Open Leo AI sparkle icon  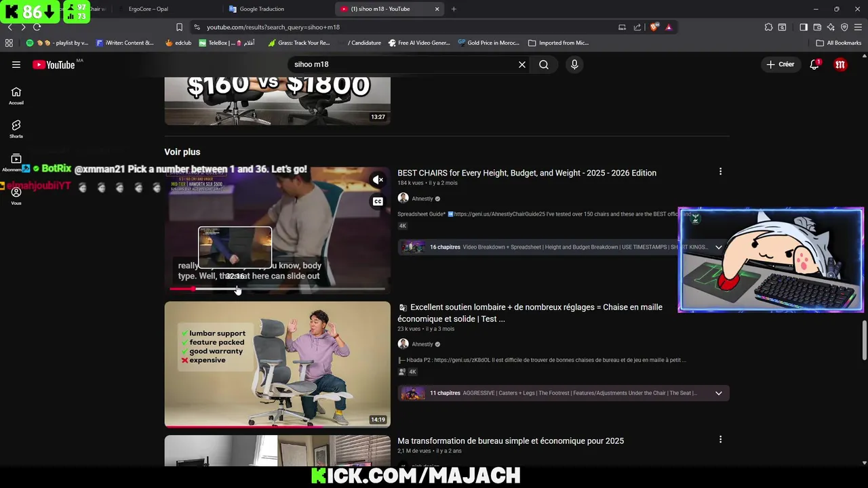pos(831,27)
